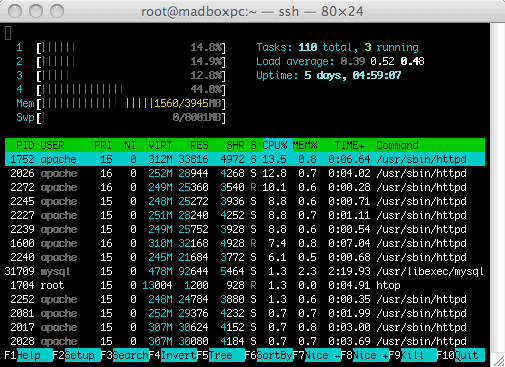Screen dimensions: 505x367
Task: Select process row PID 2017
Action: pos(245,327)
